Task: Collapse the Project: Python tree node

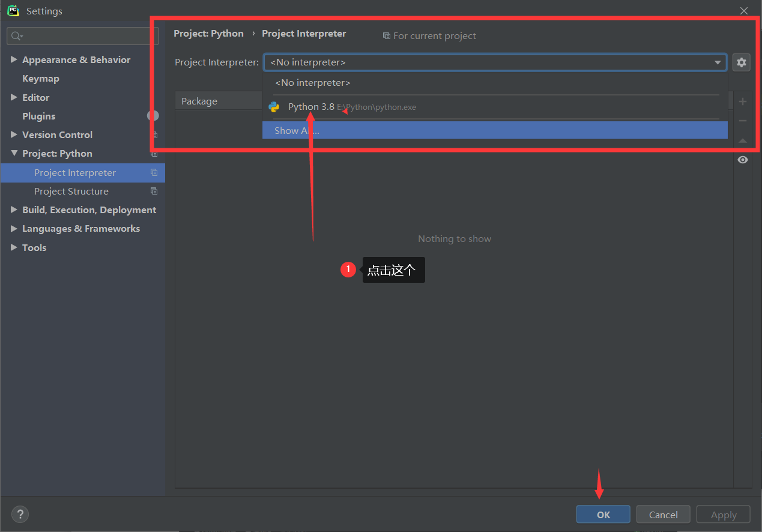Action: [14, 154]
